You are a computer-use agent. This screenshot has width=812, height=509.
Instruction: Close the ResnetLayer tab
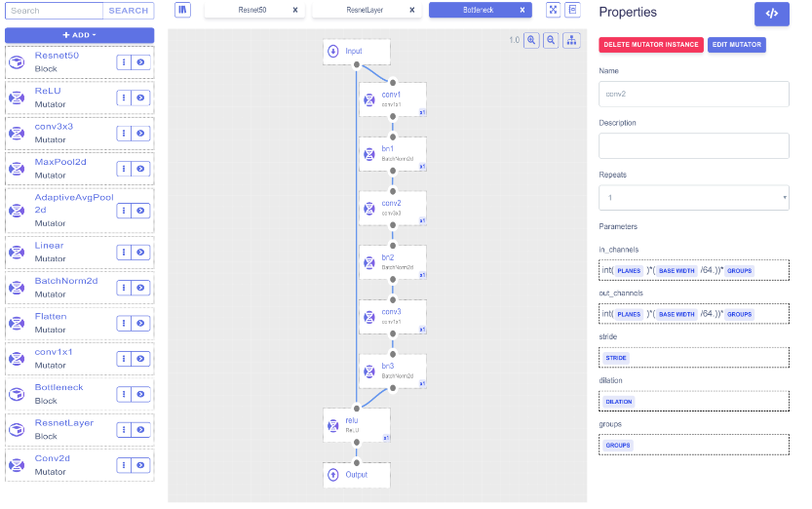(412, 10)
